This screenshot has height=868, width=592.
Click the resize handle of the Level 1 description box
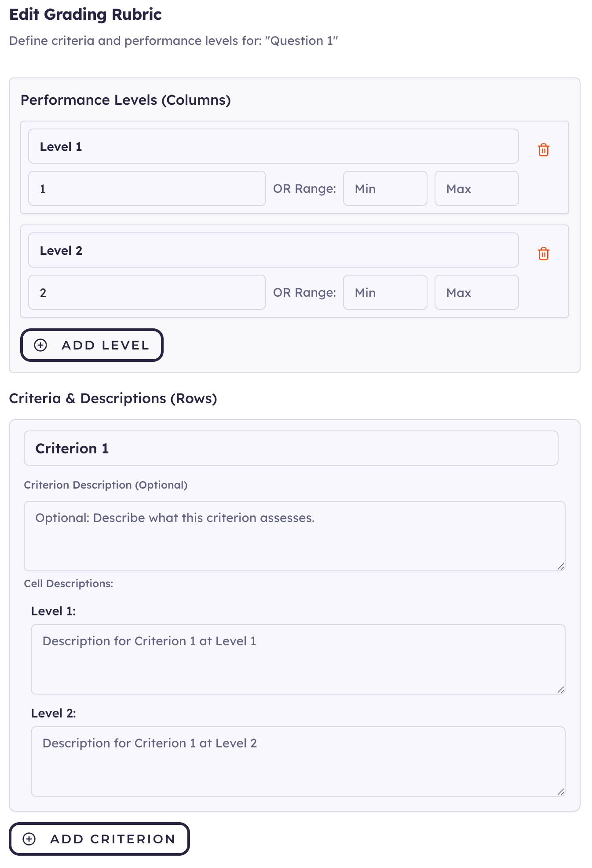(x=561, y=690)
